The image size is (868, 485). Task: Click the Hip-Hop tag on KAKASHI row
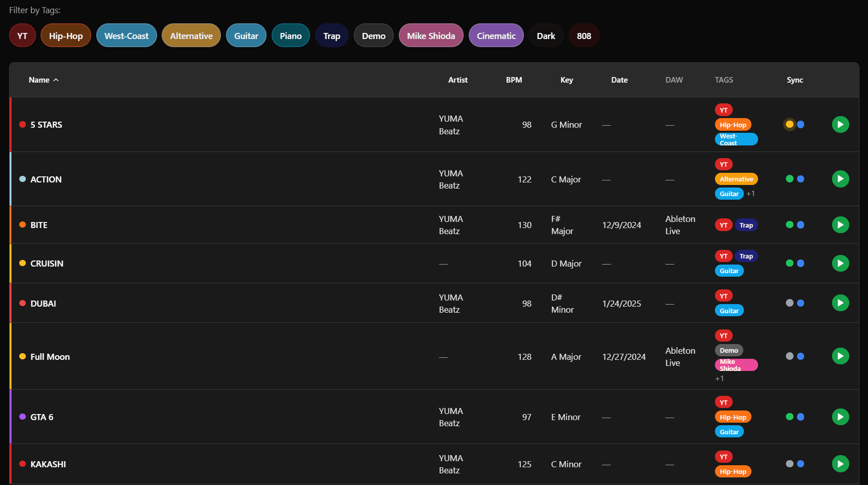pyautogui.click(x=733, y=471)
